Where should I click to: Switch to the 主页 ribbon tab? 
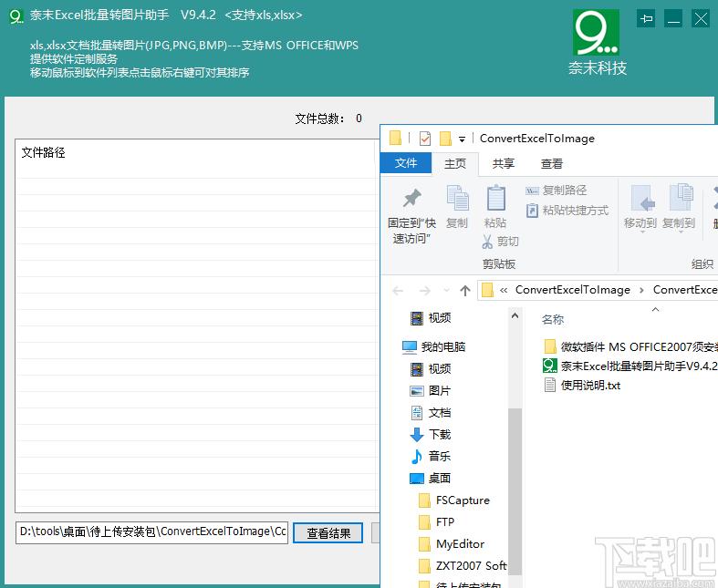pos(455,163)
